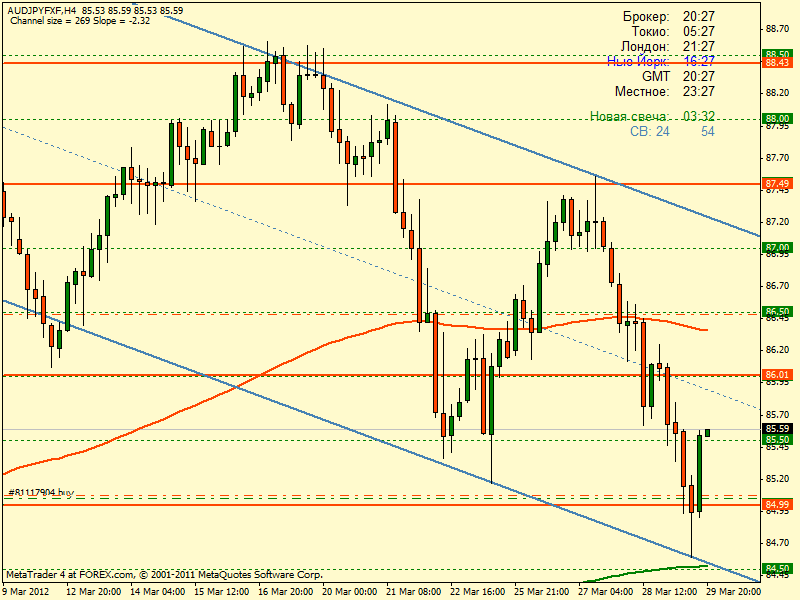Click the green 85.50 price tag
Viewport: 800px width, 600px height.
click(777, 439)
